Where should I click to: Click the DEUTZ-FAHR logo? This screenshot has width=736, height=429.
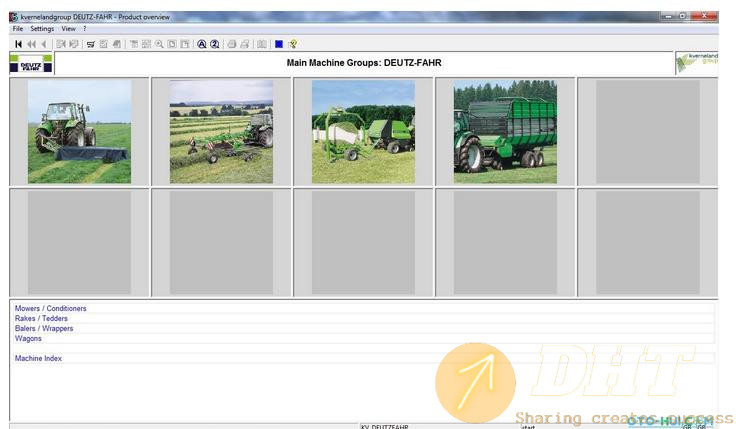click(31, 63)
